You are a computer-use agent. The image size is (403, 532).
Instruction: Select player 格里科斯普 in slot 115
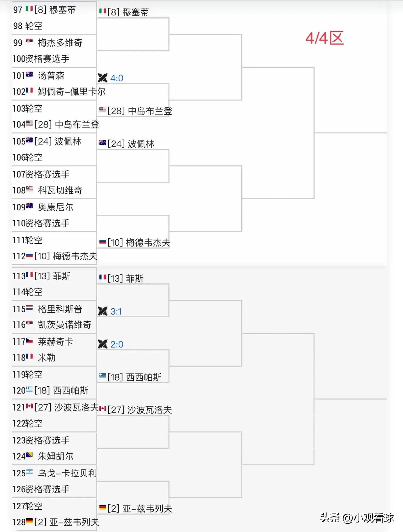[x=60, y=309]
